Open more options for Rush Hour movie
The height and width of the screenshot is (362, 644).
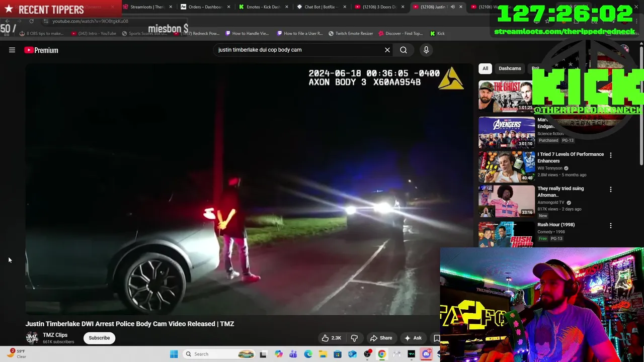[611, 226]
